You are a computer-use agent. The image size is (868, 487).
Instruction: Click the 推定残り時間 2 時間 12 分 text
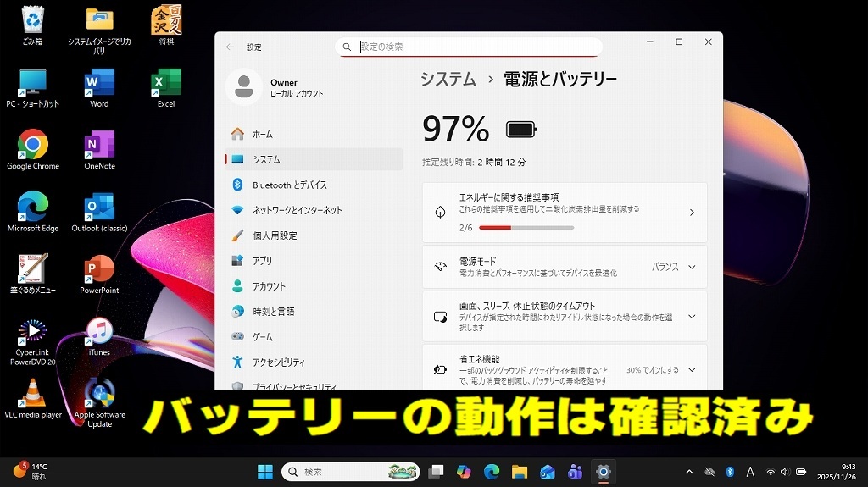[x=474, y=162]
